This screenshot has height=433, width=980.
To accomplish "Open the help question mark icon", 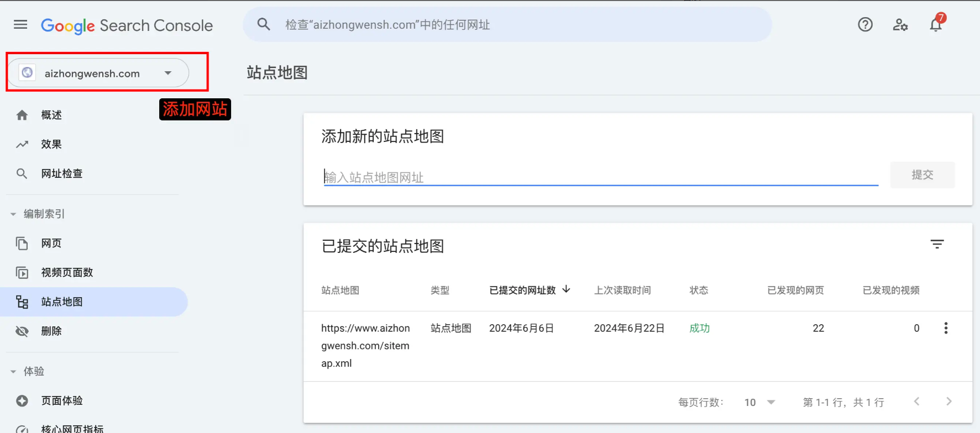I will [x=865, y=24].
